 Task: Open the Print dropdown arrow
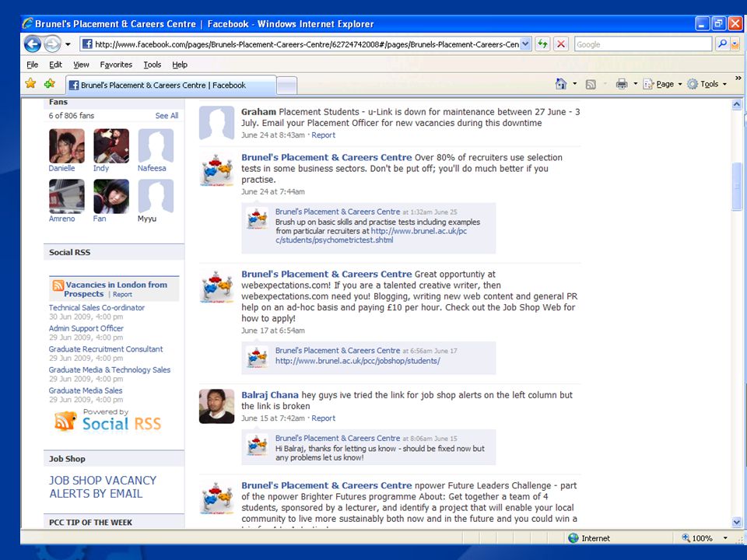(635, 84)
